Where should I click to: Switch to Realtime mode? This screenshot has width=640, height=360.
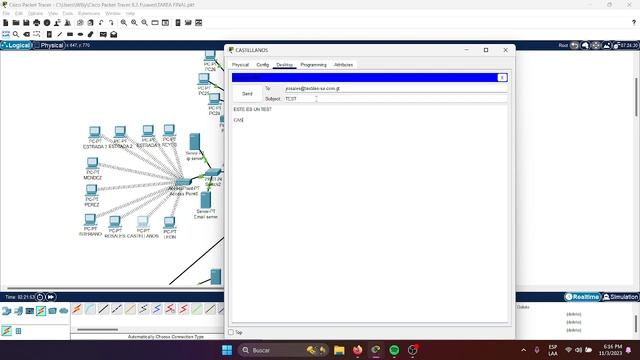[x=582, y=297]
